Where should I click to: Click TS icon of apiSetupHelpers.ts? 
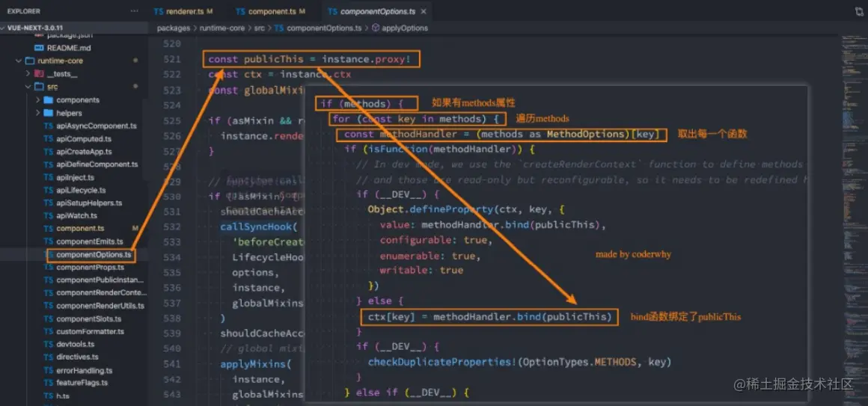[x=48, y=203]
